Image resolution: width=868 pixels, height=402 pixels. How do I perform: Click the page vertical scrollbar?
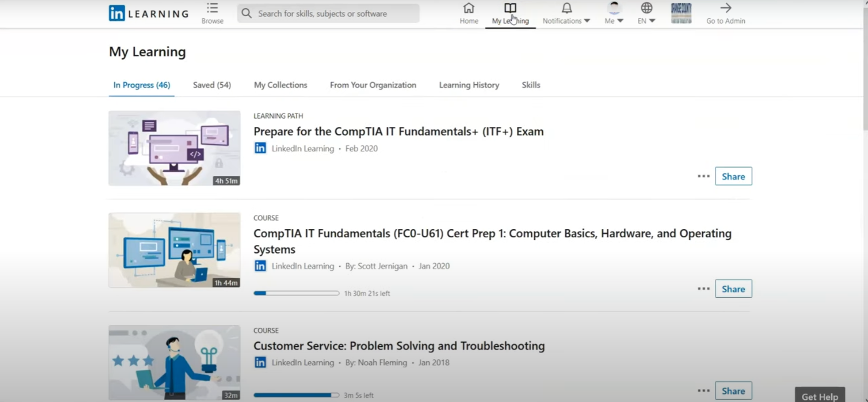coord(865,68)
